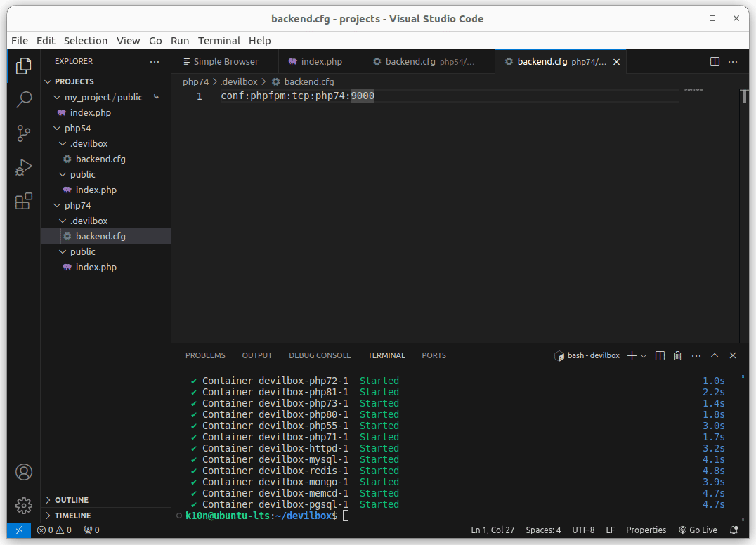Kill the terminal with trash icon

click(677, 356)
